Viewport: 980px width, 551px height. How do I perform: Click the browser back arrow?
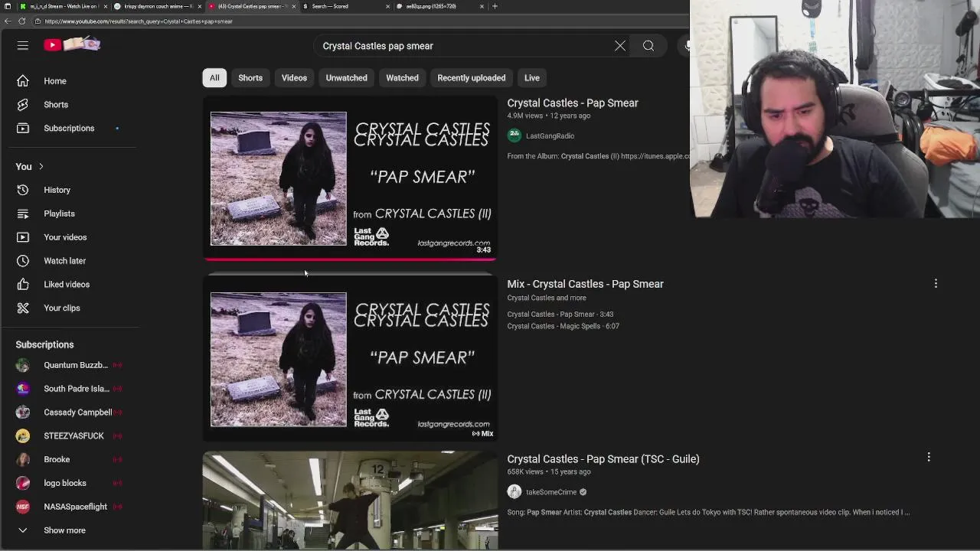[x=8, y=21]
